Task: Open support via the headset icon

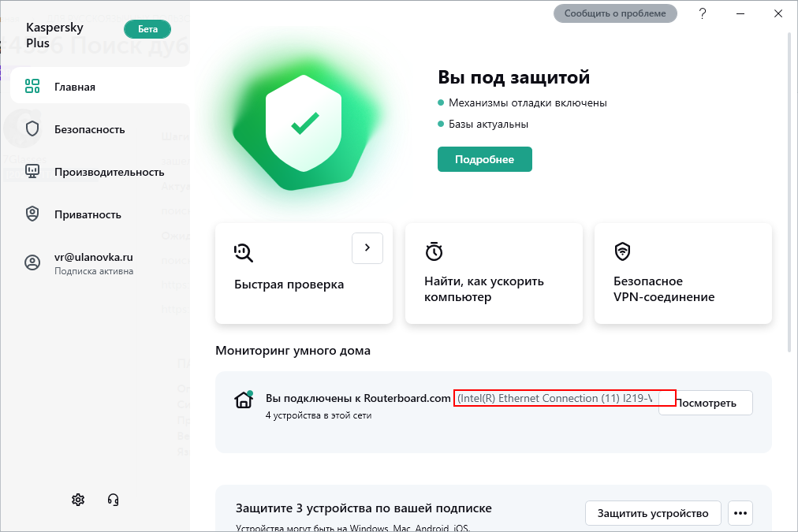Action: tap(113, 500)
